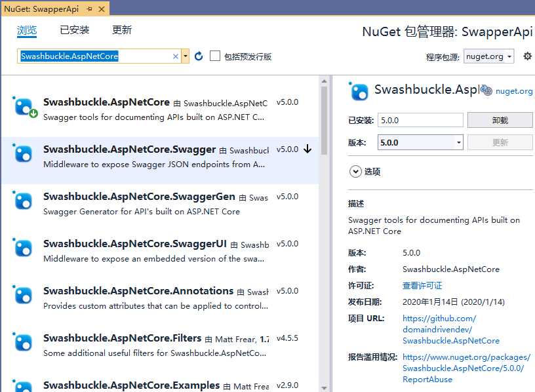Click the v2.9.0 version label for Examples
This screenshot has width=535, height=392.
point(287,385)
